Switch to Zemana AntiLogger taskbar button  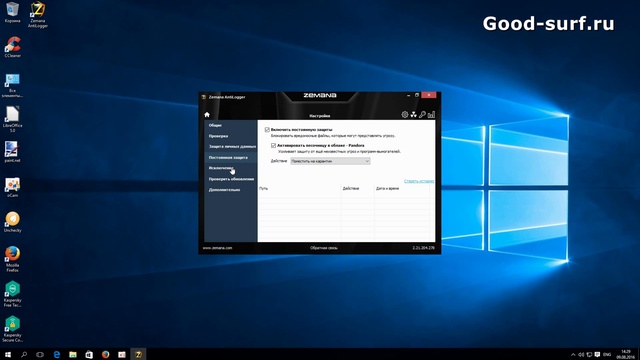[x=138, y=354]
